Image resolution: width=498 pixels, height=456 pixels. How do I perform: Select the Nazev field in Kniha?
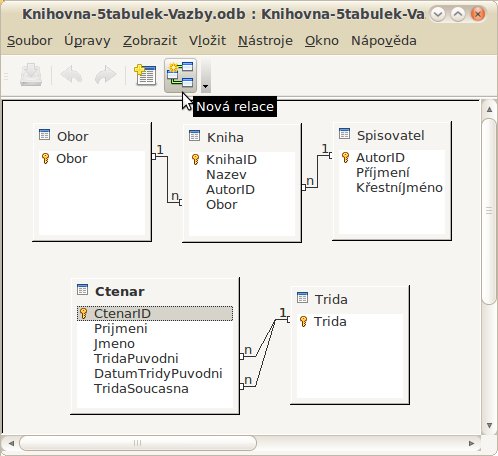[226, 174]
